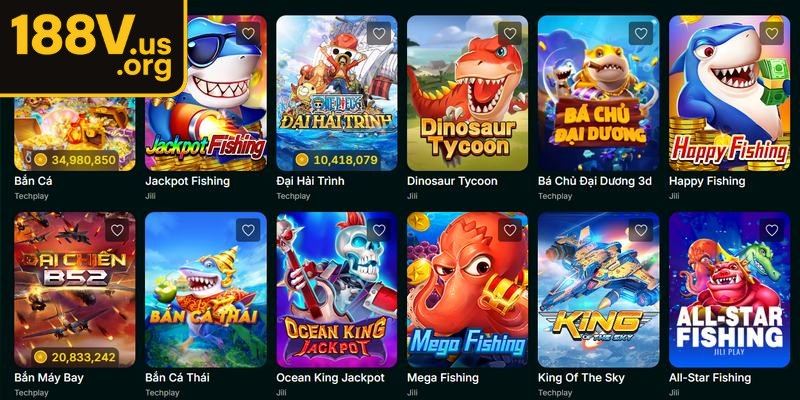Favorite King Of The Sky game
This screenshot has height=400, width=800.
(x=641, y=230)
